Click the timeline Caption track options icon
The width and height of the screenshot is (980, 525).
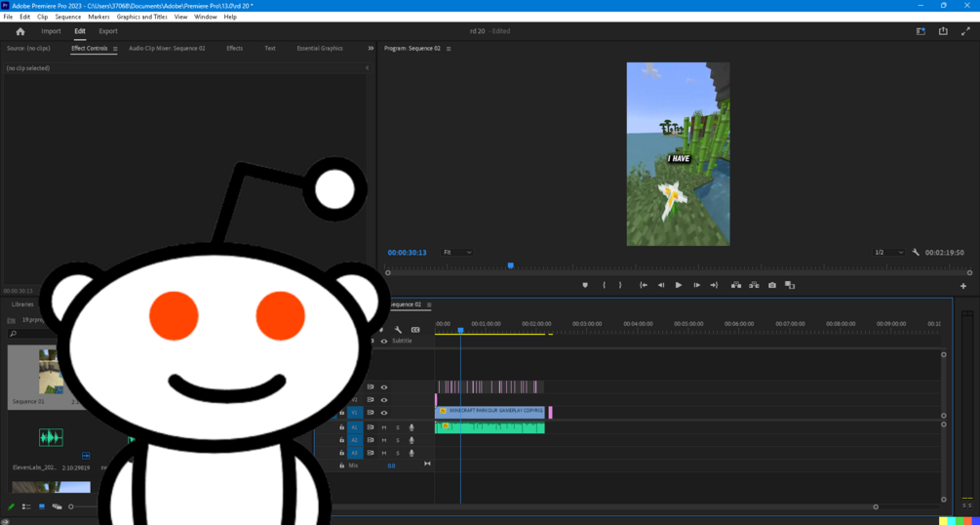(415, 329)
